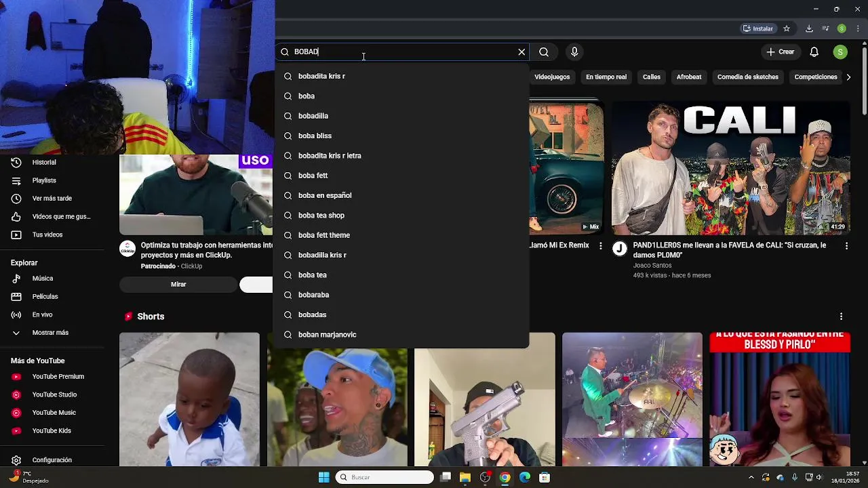Show more filter chips with right arrow

click(849, 77)
